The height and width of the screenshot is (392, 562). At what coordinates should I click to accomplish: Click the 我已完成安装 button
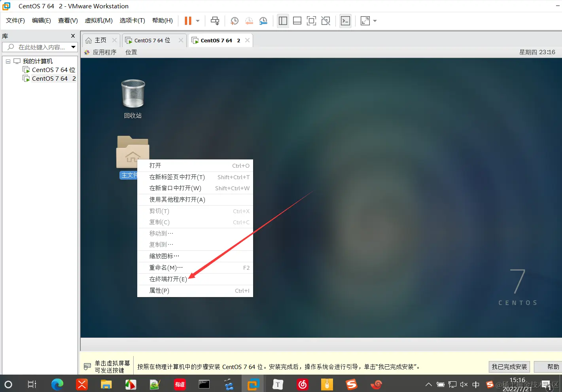pos(509,367)
